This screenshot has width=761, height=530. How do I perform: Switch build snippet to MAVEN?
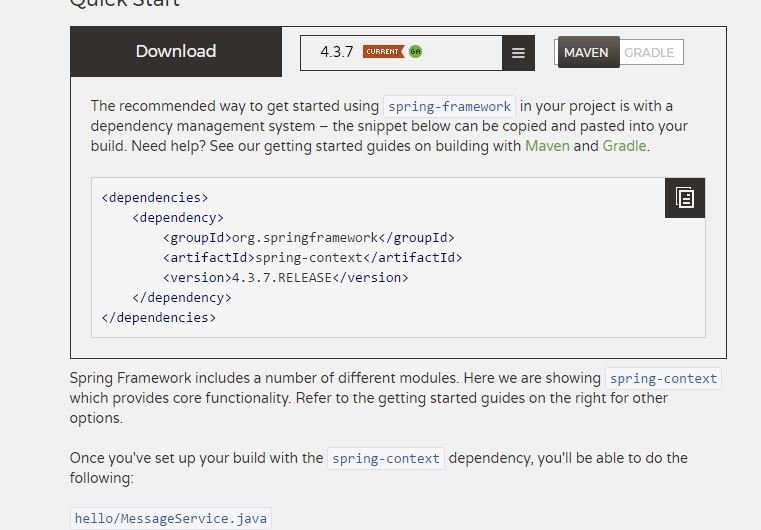pyautogui.click(x=586, y=53)
